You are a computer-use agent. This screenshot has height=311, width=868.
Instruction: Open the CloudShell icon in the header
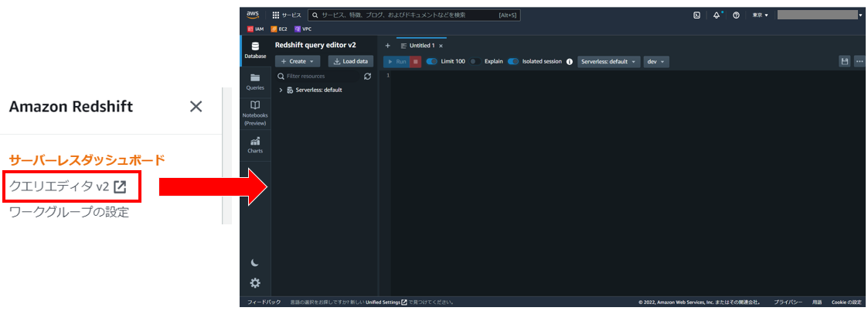coord(697,15)
